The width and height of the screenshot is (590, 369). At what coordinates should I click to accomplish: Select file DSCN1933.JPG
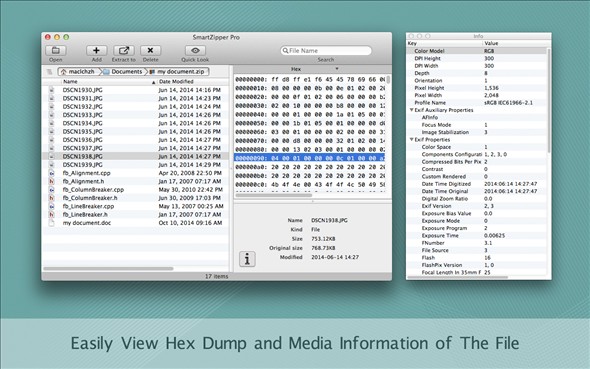[135, 115]
